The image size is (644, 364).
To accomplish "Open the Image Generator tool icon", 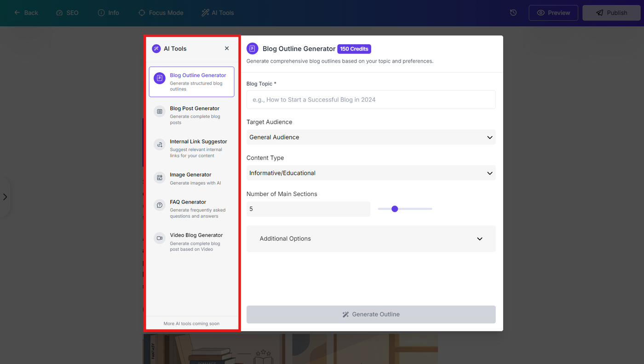I will (x=160, y=178).
